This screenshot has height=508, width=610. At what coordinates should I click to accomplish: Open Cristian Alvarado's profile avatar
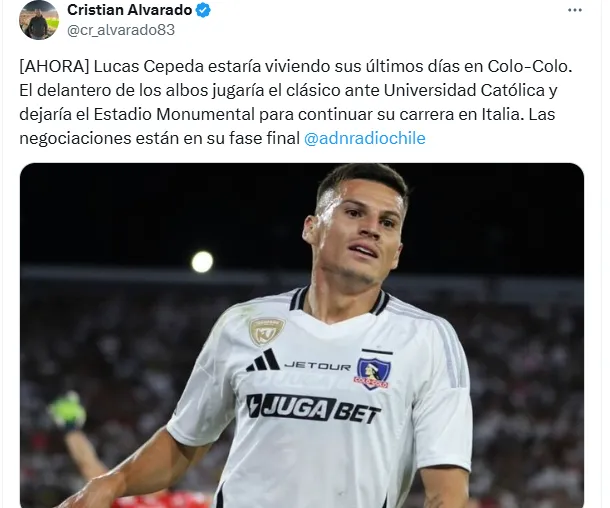tap(39, 19)
